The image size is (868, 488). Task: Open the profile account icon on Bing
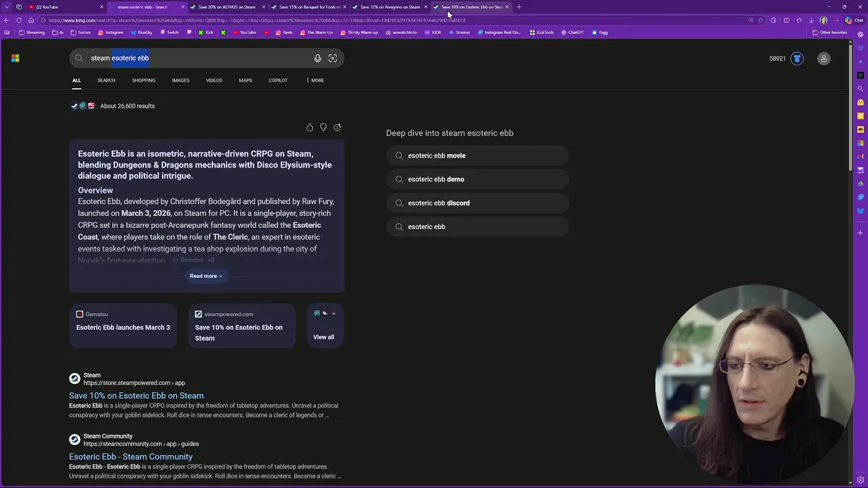(x=823, y=58)
